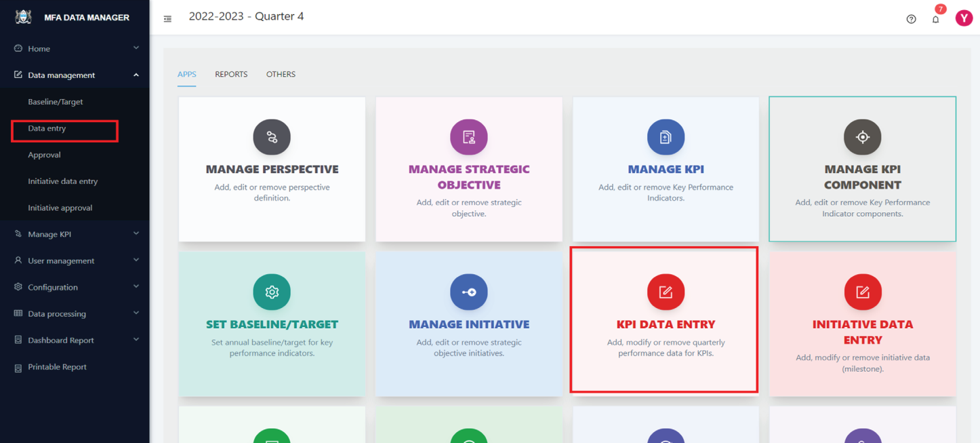Click 'Add, edit or remove perspective definition.' text
Image resolution: width=980 pixels, height=443 pixels.
[272, 193]
